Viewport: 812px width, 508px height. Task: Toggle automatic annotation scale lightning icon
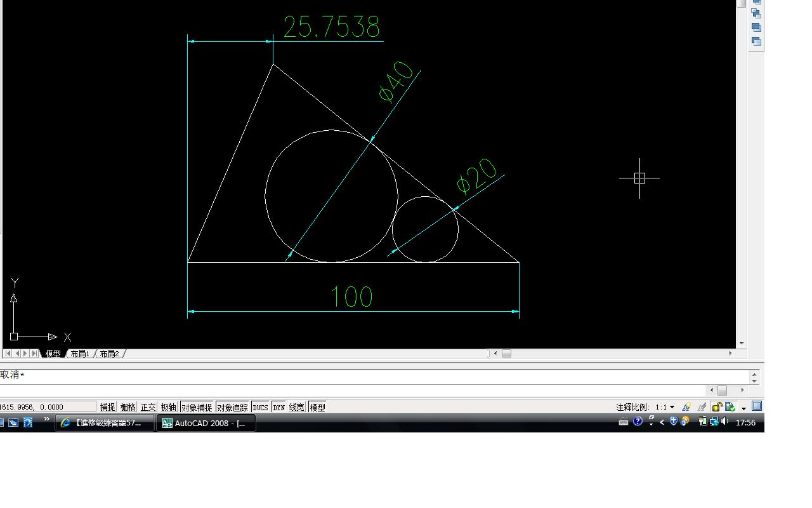click(702, 406)
